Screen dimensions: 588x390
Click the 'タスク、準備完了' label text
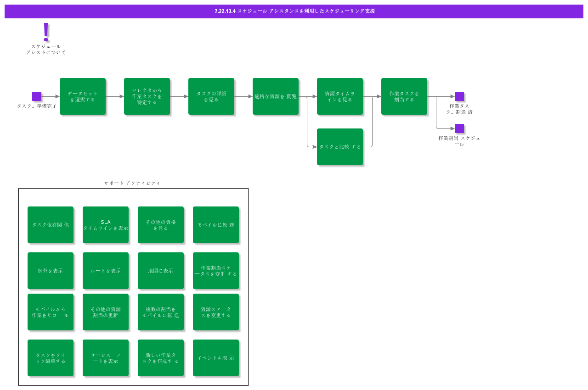(x=37, y=106)
